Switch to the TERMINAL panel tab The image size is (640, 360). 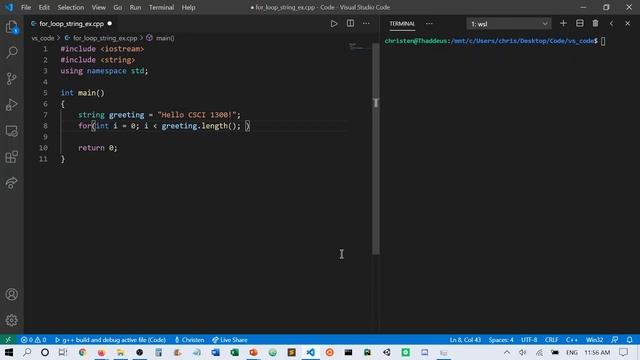[x=402, y=24]
